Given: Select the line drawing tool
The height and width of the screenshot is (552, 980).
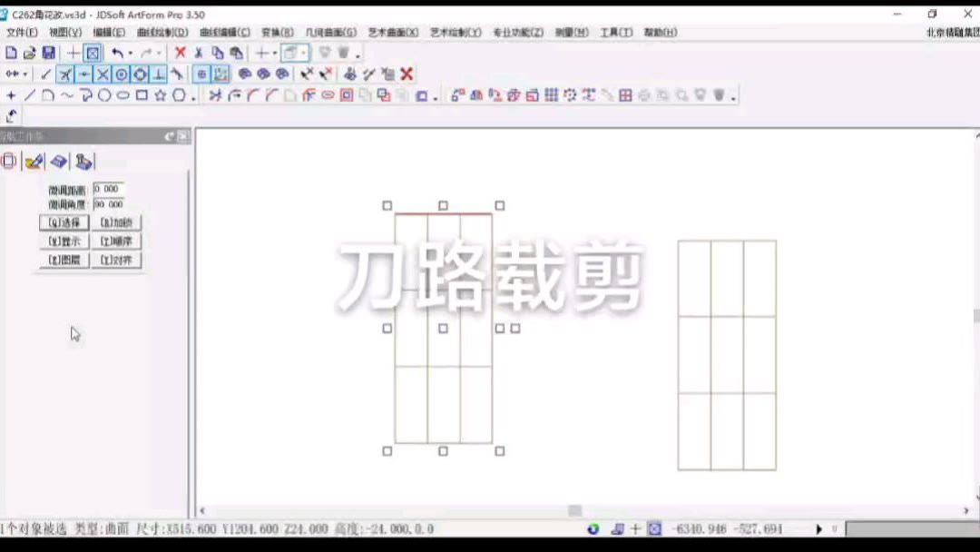Looking at the screenshot, I should (28, 94).
